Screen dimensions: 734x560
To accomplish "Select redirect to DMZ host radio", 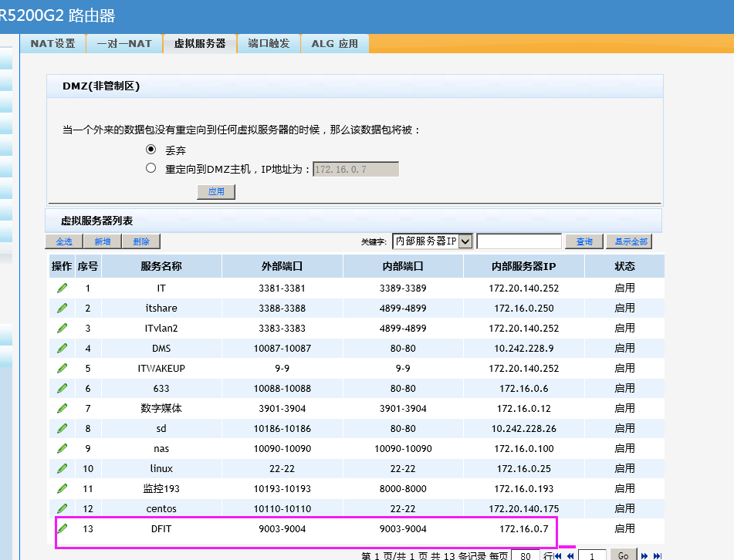I will [x=151, y=167].
